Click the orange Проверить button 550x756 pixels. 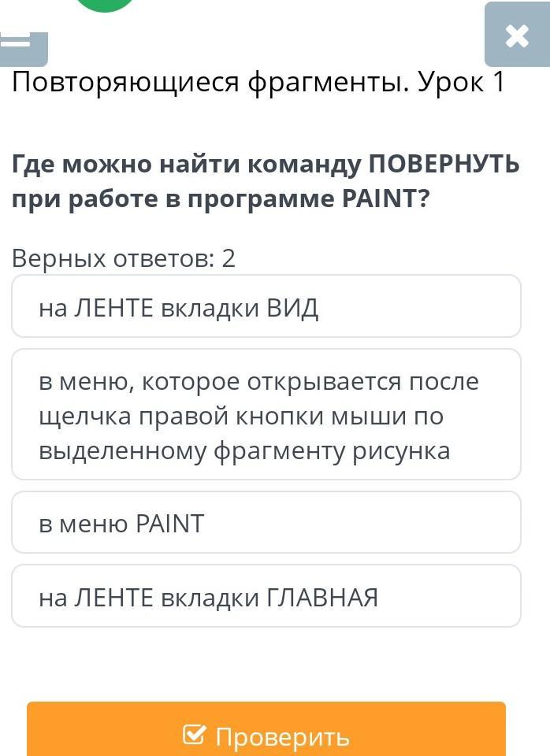pyautogui.click(x=266, y=729)
